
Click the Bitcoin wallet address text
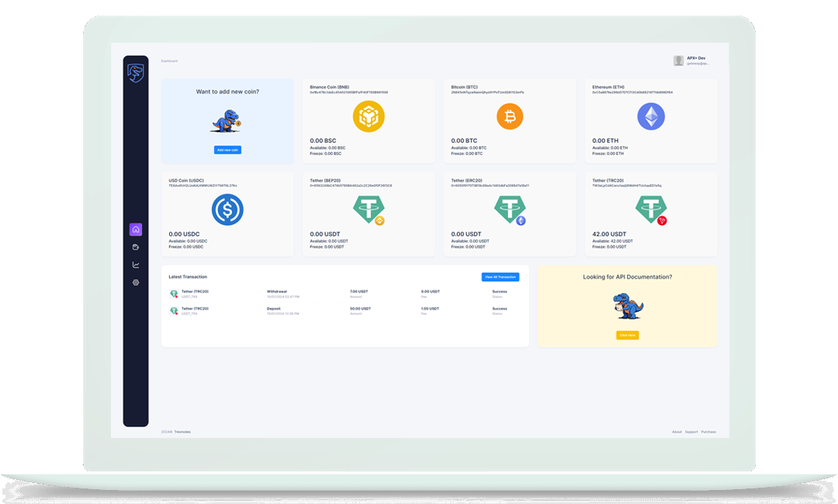pos(487,92)
